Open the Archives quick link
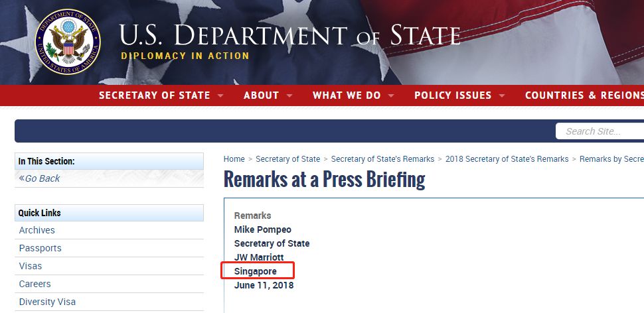 pyautogui.click(x=37, y=230)
